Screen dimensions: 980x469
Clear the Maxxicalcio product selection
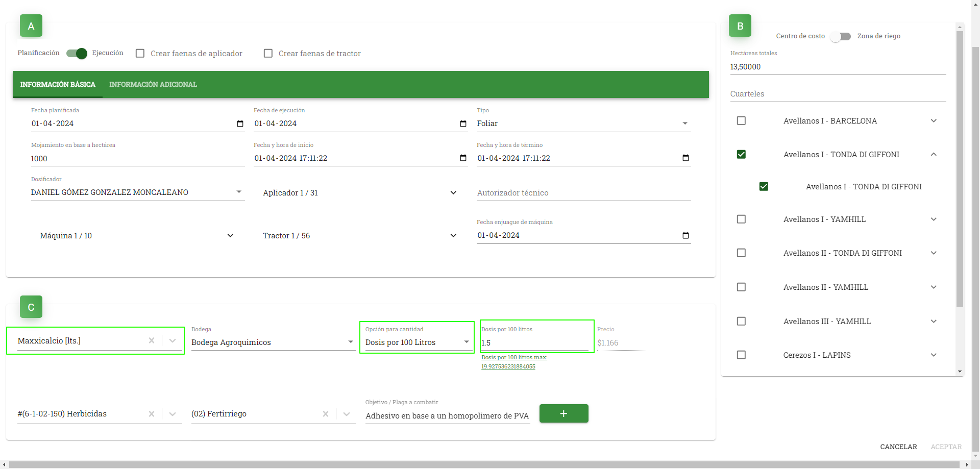pos(152,340)
